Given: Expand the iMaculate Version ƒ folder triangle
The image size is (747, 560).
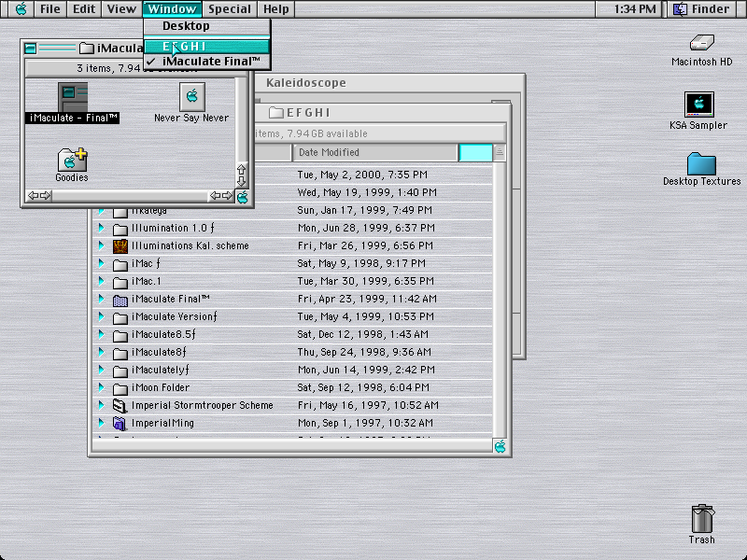Looking at the screenshot, I should coord(101,316).
